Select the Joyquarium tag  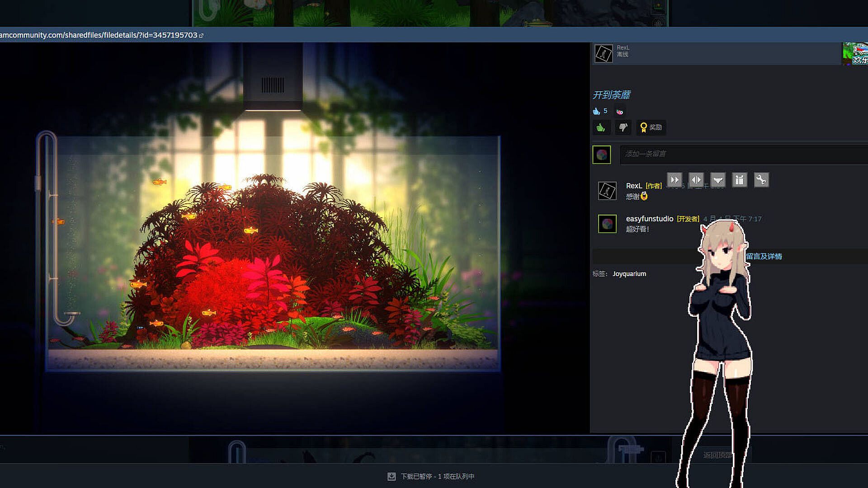pos(629,274)
